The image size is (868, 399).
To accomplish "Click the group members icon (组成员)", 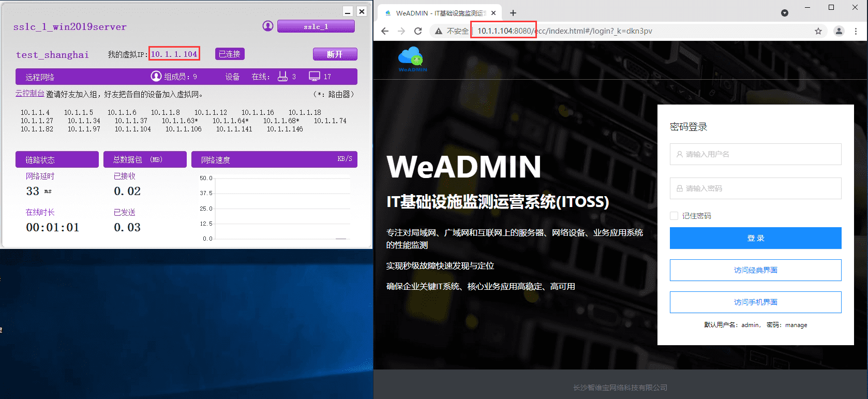I will coord(156,76).
